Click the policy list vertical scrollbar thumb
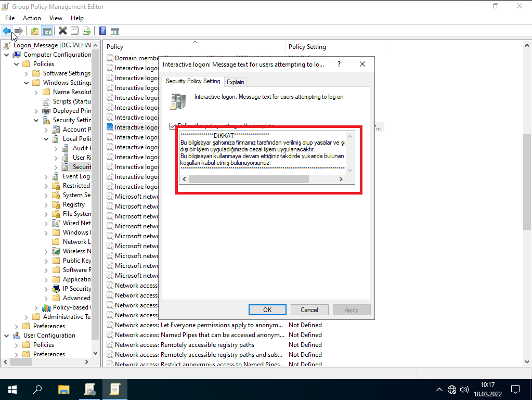Screen dimensions: 532x400 pyautogui.click(x=527, y=182)
